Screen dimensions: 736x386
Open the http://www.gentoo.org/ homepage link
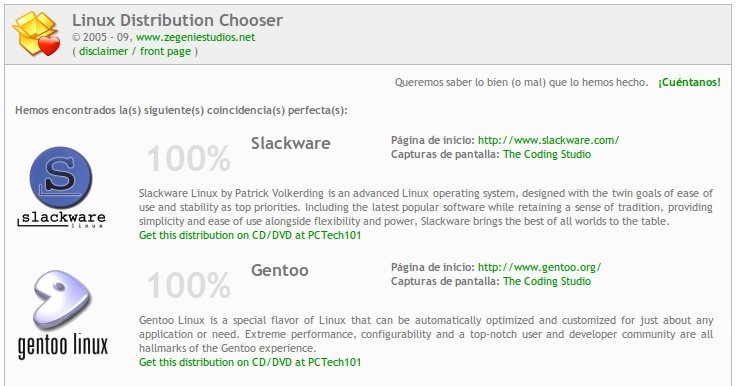pos(539,267)
